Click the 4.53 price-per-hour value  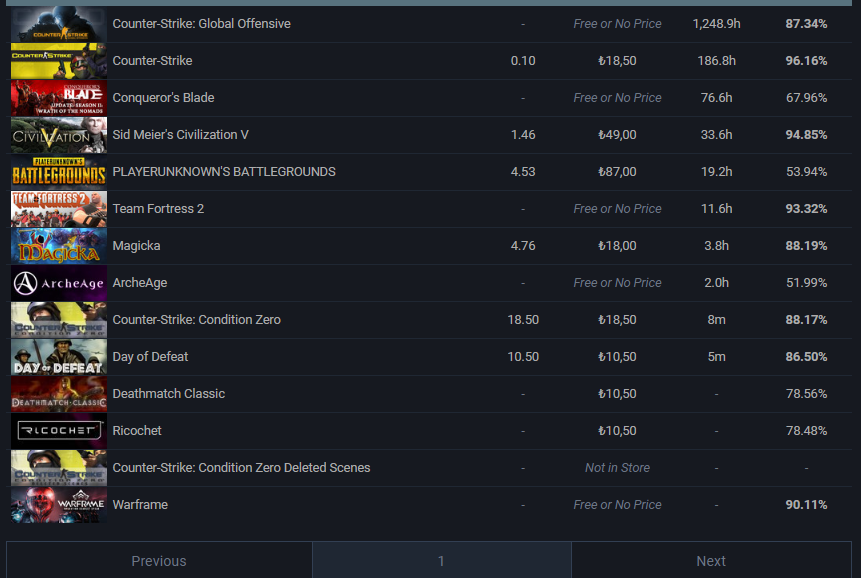pyautogui.click(x=523, y=172)
